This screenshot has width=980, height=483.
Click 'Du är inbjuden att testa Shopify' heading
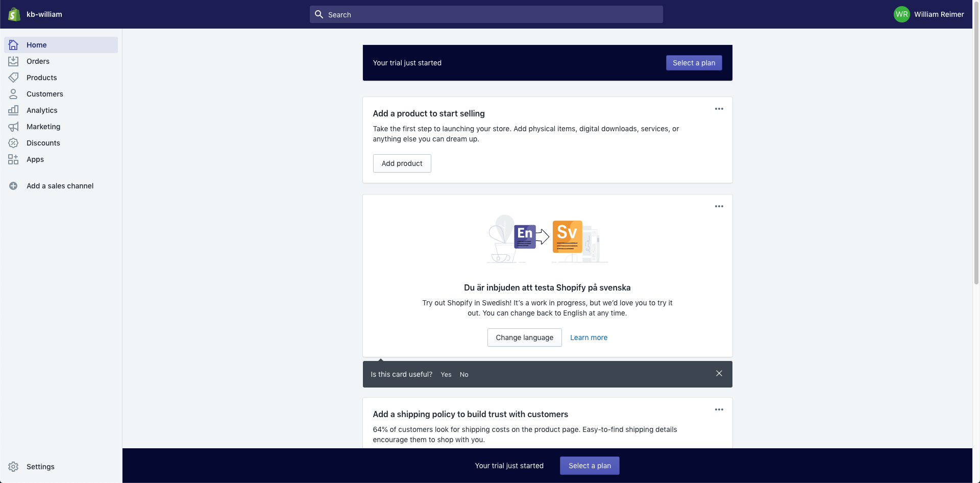pyautogui.click(x=547, y=287)
